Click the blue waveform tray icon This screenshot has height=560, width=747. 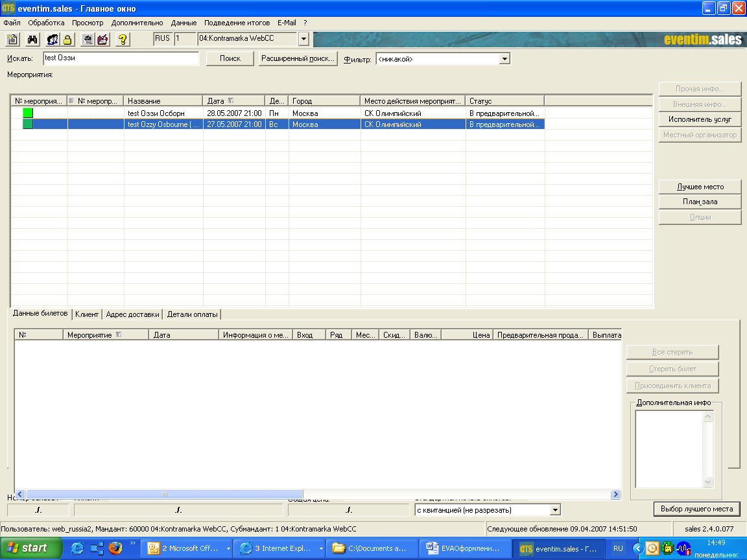point(683,548)
